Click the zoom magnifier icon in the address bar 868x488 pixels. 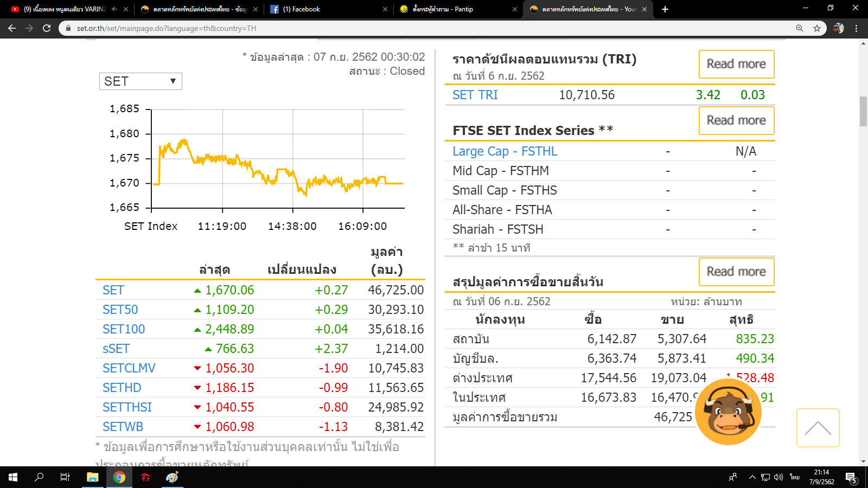pyautogui.click(x=800, y=28)
